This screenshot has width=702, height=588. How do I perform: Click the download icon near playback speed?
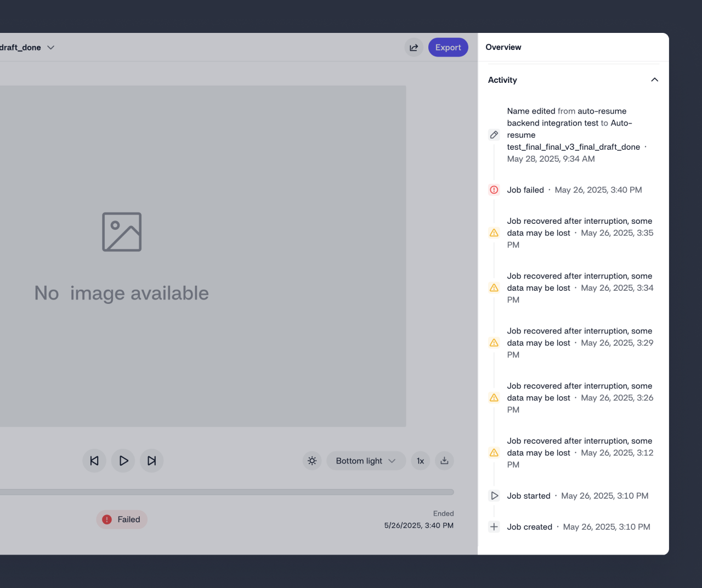click(444, 461)
